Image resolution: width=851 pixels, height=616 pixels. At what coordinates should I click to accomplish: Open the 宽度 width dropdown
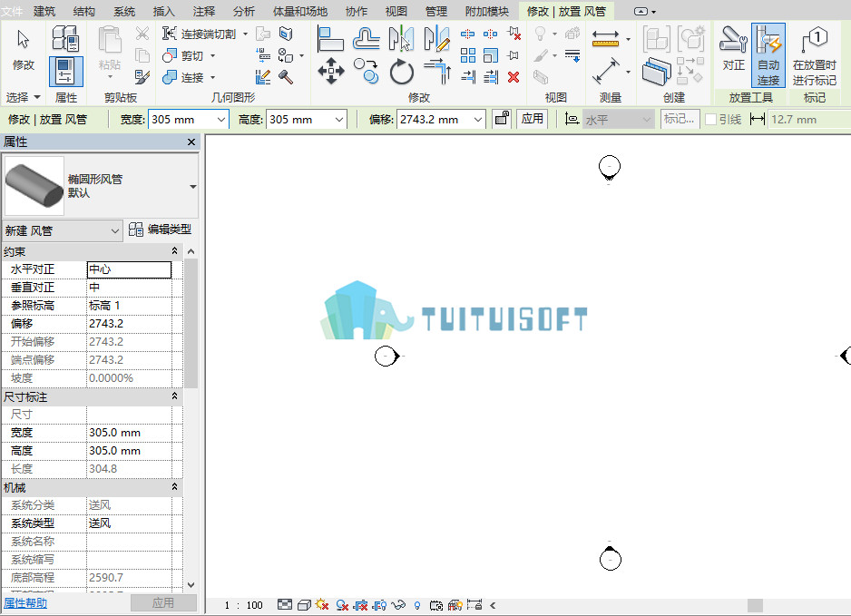[220, 120]
